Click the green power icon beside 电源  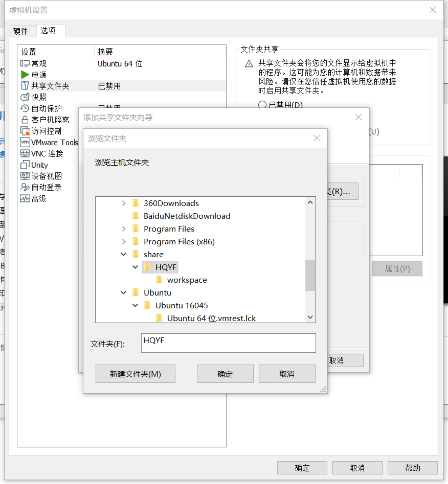pos(25,75)
